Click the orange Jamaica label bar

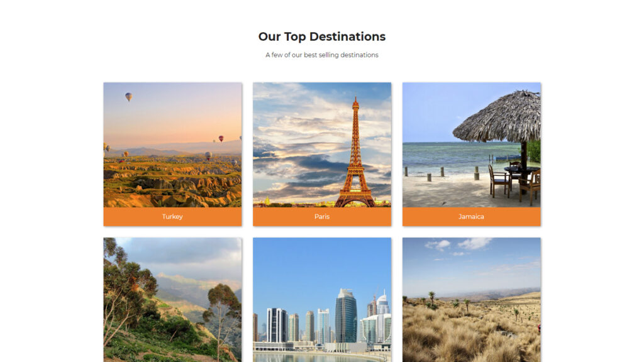(x=472, y=217)
